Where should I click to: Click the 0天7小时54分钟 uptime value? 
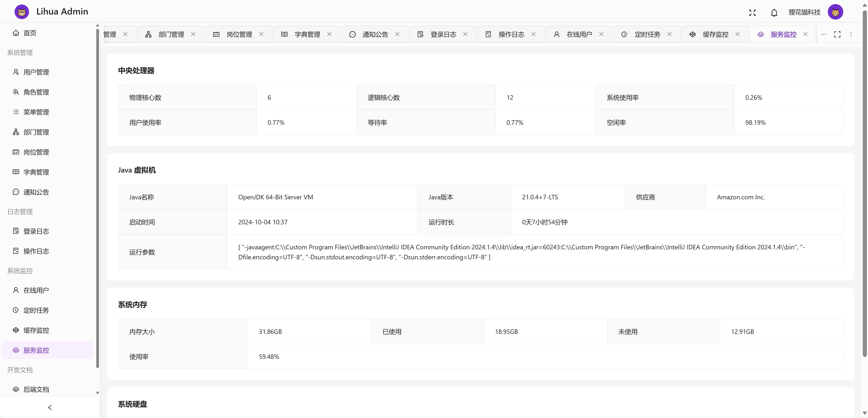pyautogui.click(x=544, y=222)
